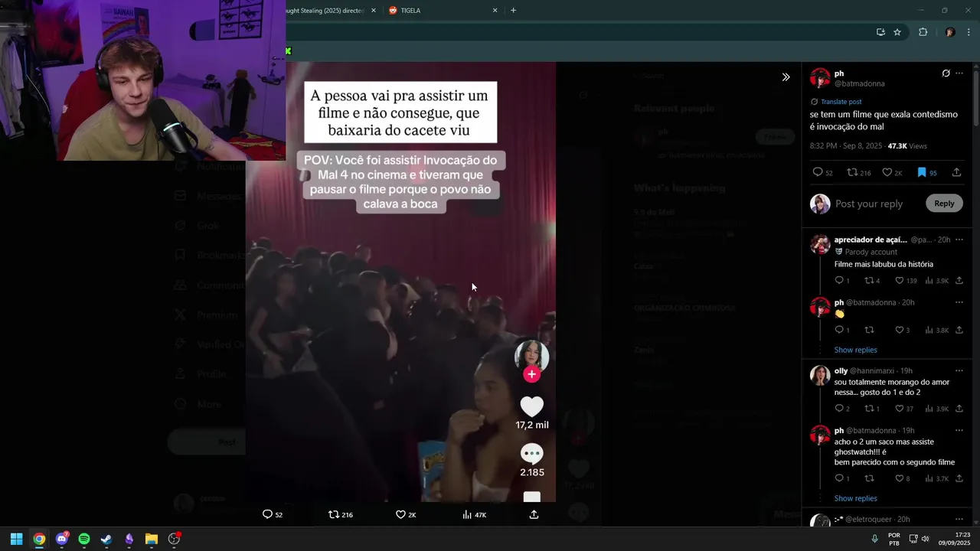
Task: Share olly's reply
Action: (x=959, y=409)
